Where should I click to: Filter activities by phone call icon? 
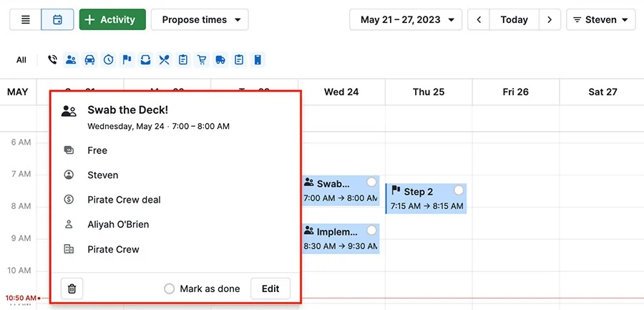click(52, 60)
